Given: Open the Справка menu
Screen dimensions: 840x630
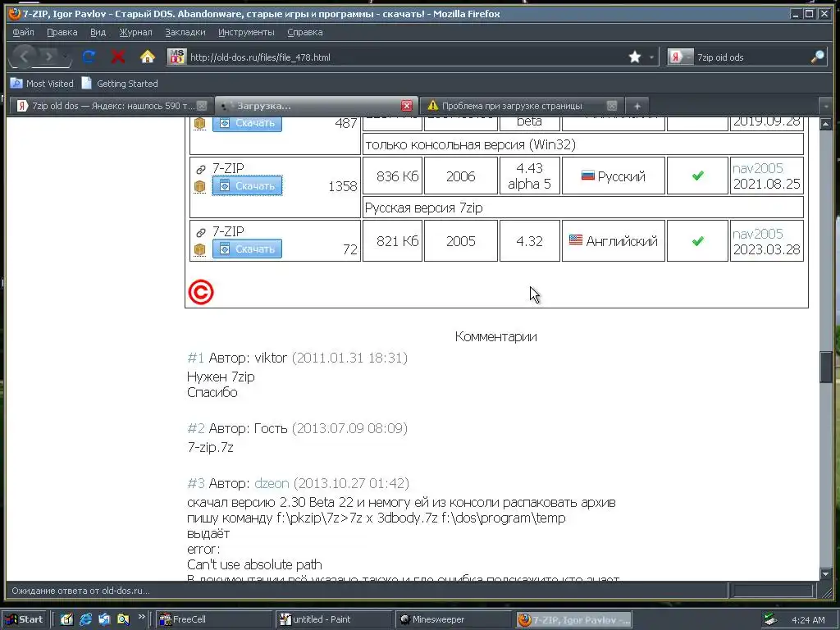Looking at the screenshot, I should pos(305,32).
